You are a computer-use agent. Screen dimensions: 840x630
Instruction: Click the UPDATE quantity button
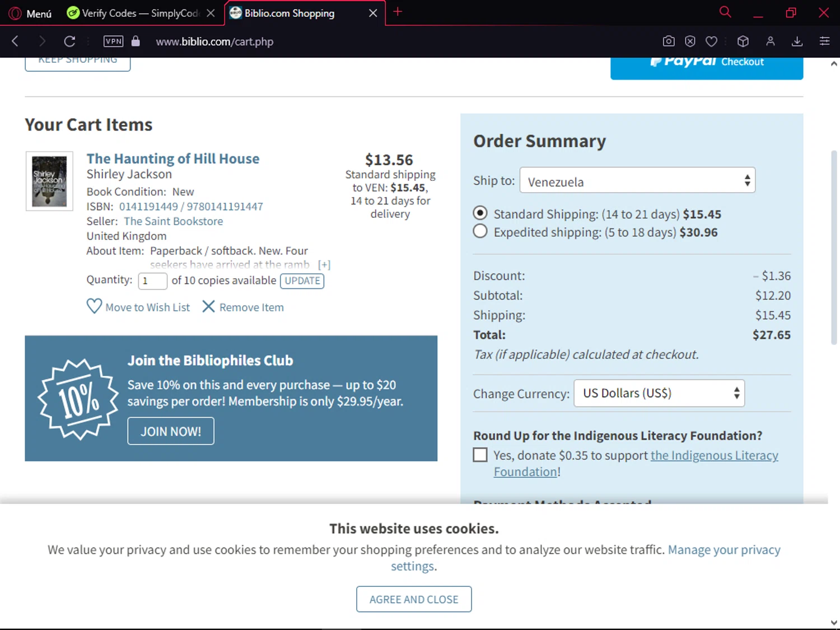302,281
